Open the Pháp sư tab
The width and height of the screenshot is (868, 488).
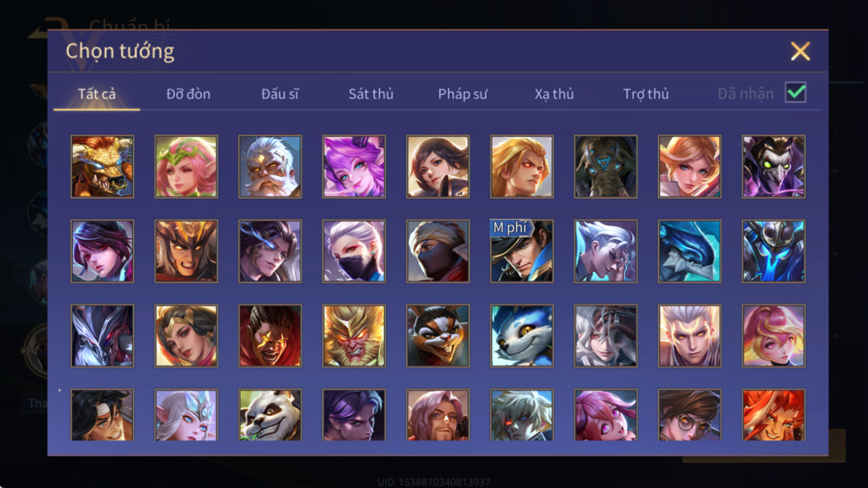(462, 94)
